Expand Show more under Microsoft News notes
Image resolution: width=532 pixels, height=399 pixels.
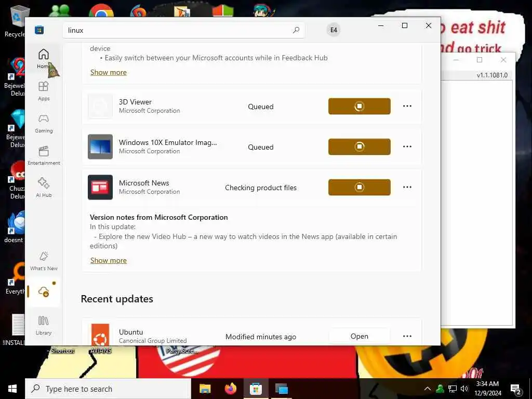[109, 260]
